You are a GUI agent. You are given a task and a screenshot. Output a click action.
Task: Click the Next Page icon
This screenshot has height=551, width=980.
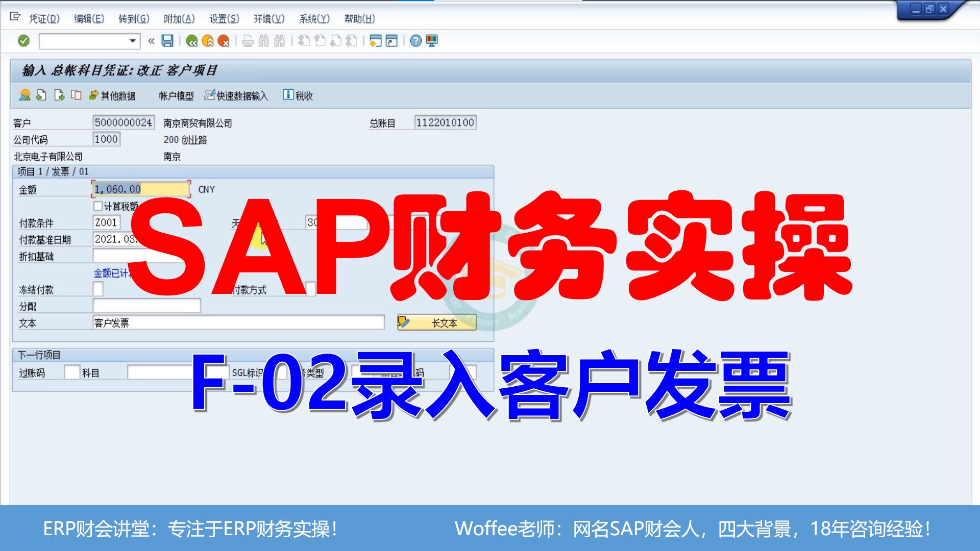tap(335, 41)
